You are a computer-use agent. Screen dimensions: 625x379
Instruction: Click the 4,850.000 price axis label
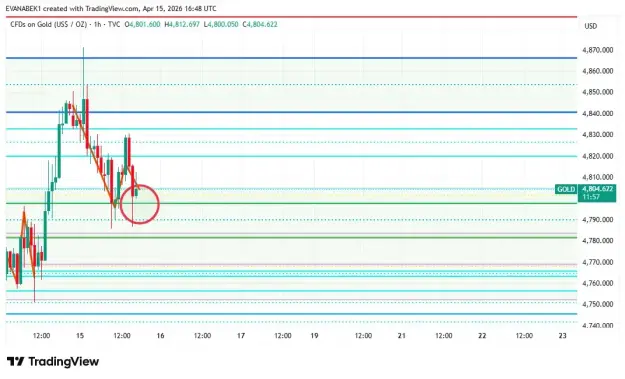click(x=597, y=92)
